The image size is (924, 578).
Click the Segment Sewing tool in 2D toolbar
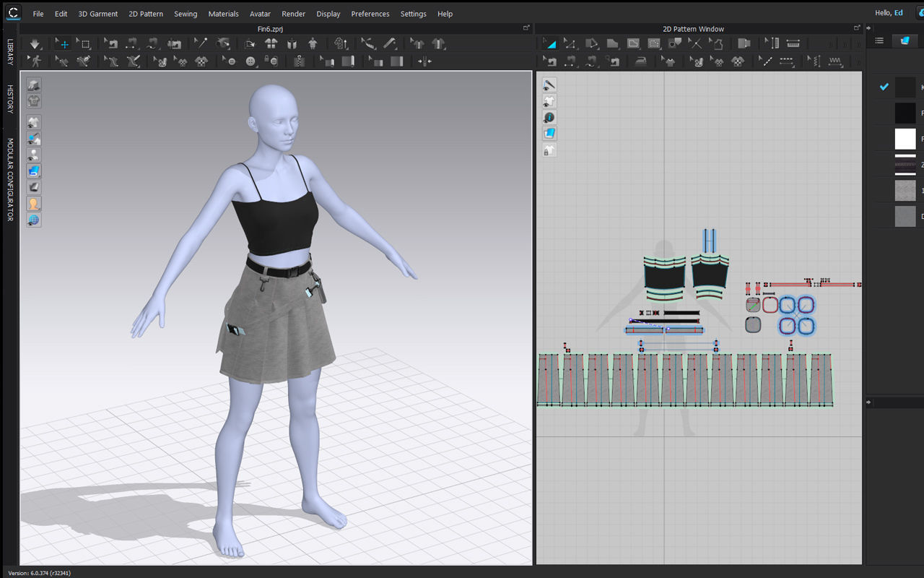tap(570, 61)
